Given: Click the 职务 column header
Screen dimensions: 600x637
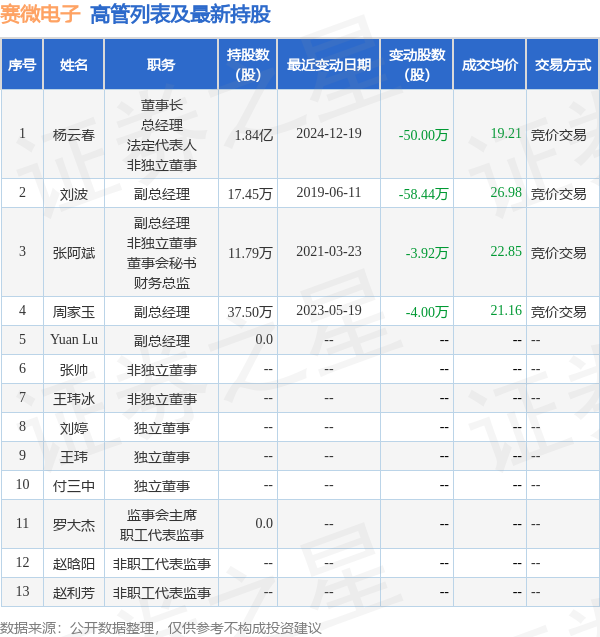Looking at the screenshot, I should point(161,65).
